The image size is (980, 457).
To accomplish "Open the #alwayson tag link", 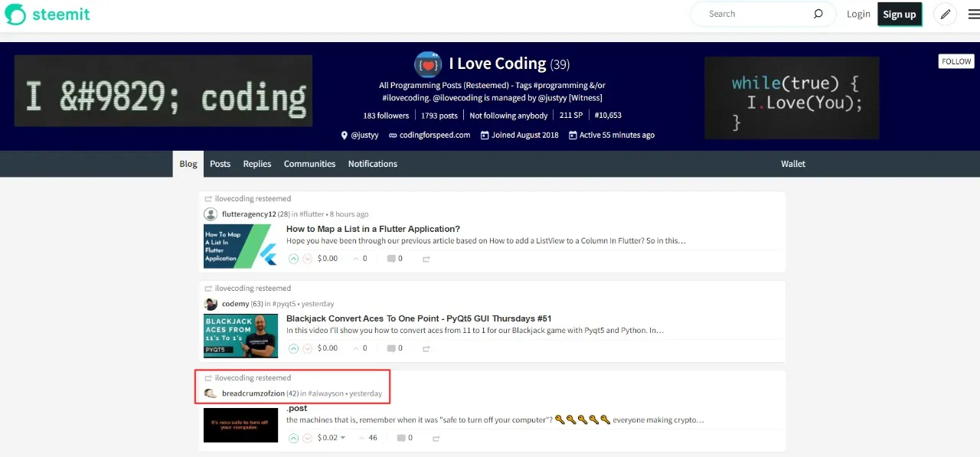I will point(326,393).
